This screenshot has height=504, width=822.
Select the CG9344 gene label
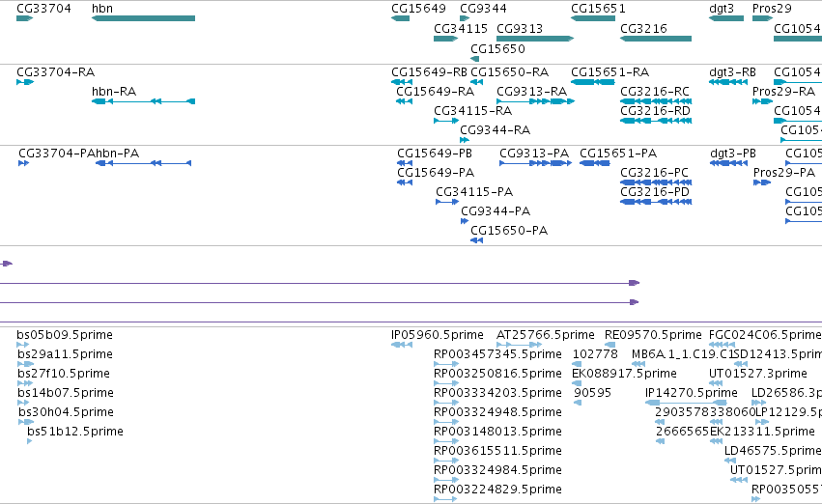tap(483, 9)
